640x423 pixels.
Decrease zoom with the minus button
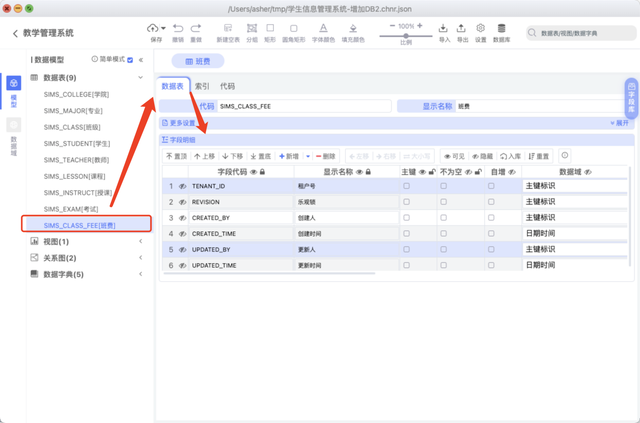tap(392, 26)
